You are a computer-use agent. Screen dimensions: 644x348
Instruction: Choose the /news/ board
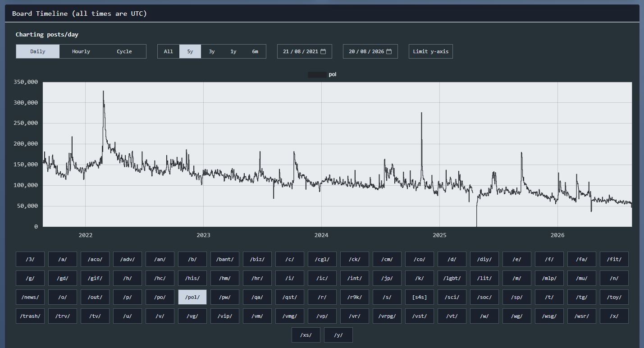(x=30, y=297)
